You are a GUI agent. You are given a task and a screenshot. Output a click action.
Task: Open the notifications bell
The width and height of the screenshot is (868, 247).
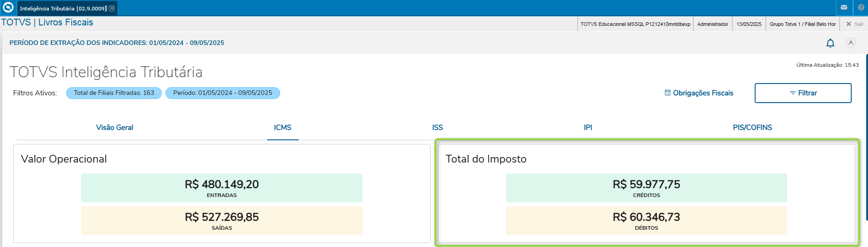click(x=830, y=43)
